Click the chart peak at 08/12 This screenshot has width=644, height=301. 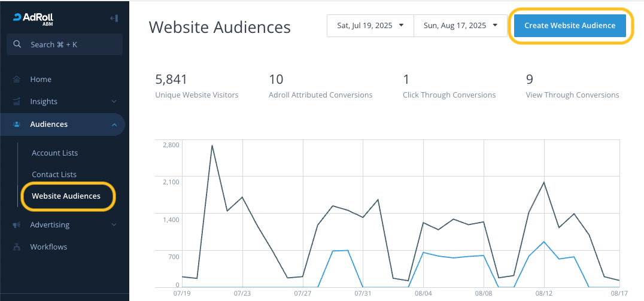point(543,182)
